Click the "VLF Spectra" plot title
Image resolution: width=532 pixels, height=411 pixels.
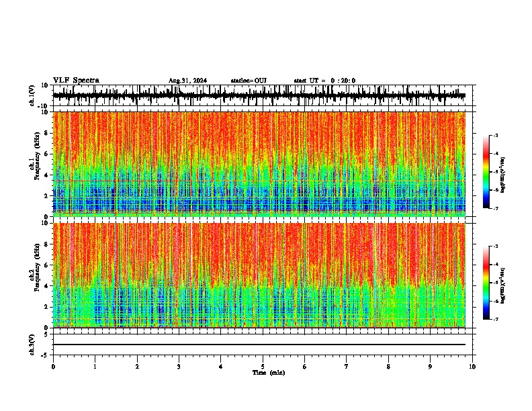tap(76, 81)
